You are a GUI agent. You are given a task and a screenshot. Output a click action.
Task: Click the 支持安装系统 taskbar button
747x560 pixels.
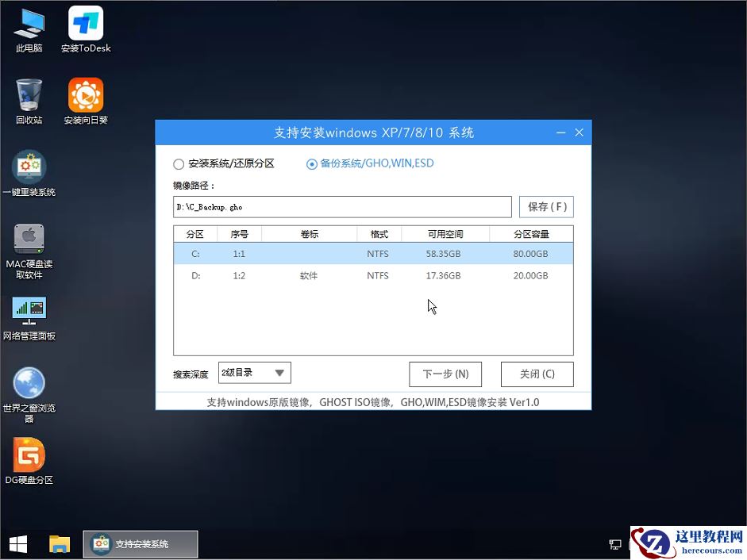tap(140, 544)
